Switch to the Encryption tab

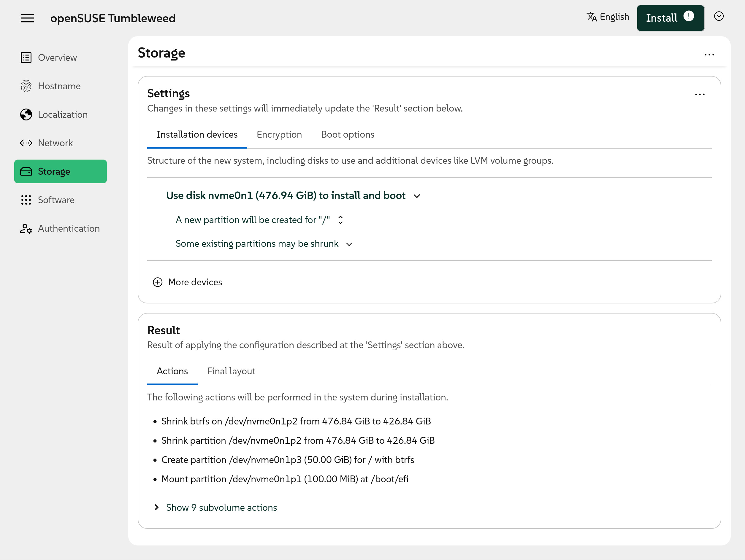coord(279,134)
